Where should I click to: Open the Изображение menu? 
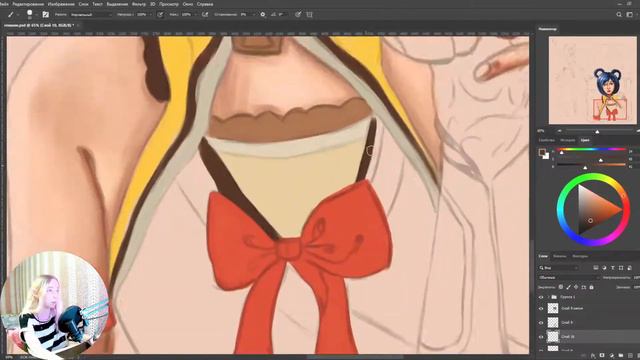(61, 4)
